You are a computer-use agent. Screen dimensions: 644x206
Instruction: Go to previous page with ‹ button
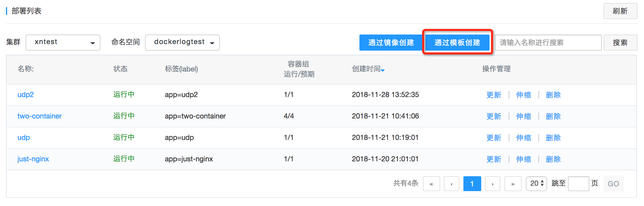[452, 184]
